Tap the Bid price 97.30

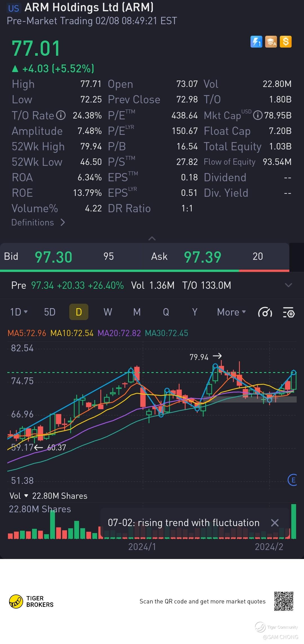[x=53, y=257]
